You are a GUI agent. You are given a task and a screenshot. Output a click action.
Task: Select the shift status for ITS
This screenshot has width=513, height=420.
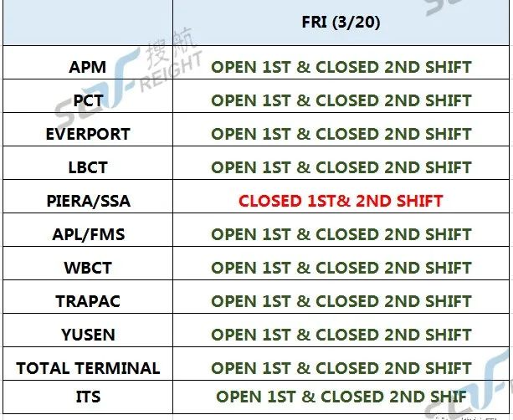(341, 397)
